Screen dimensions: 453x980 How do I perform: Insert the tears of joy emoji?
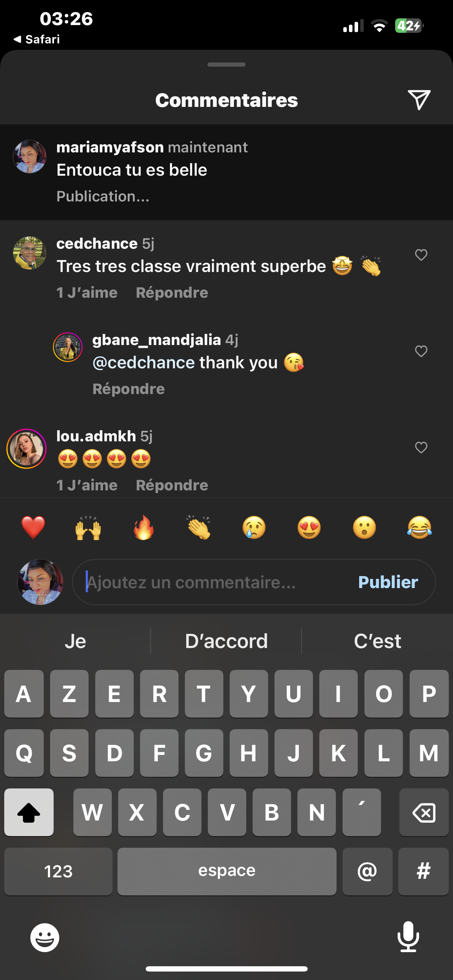[419, 528]
